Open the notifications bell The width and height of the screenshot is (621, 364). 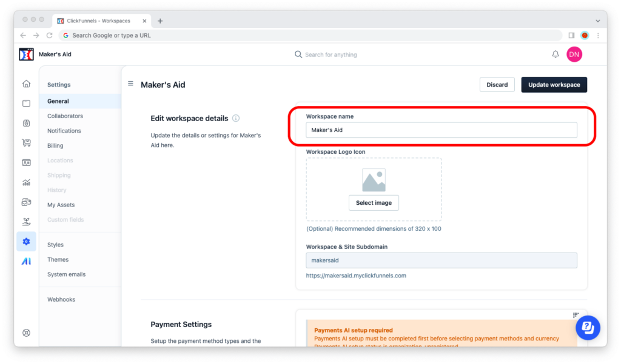(x=556, y=54)
